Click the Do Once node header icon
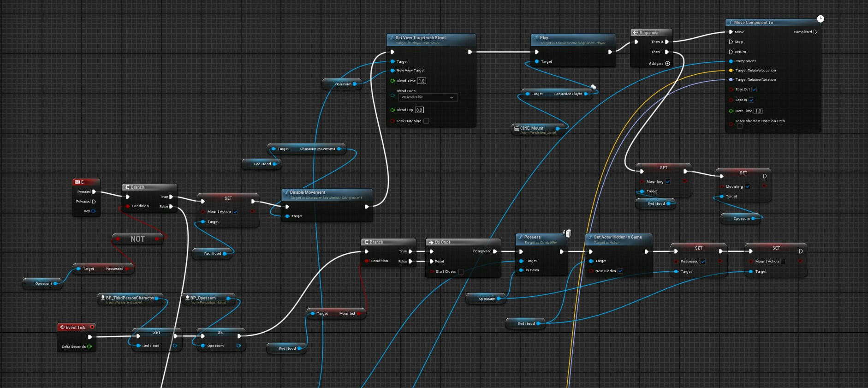The height and width of the screenshot is (388, 868). click(431, 242)
